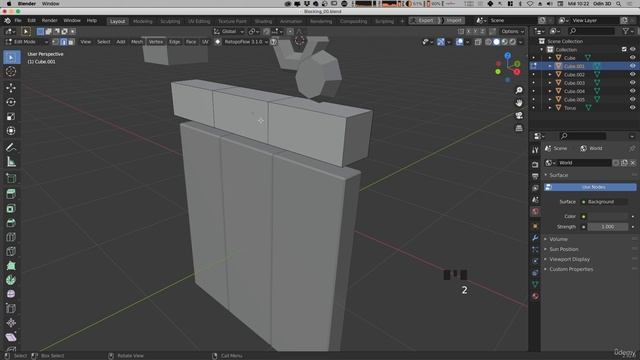Select the Add Cube tool
The image size is (640, 360).
pos(11,178)
